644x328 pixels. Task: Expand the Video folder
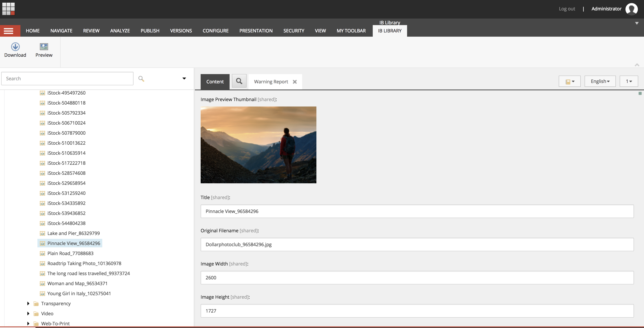tap(28, 314)
